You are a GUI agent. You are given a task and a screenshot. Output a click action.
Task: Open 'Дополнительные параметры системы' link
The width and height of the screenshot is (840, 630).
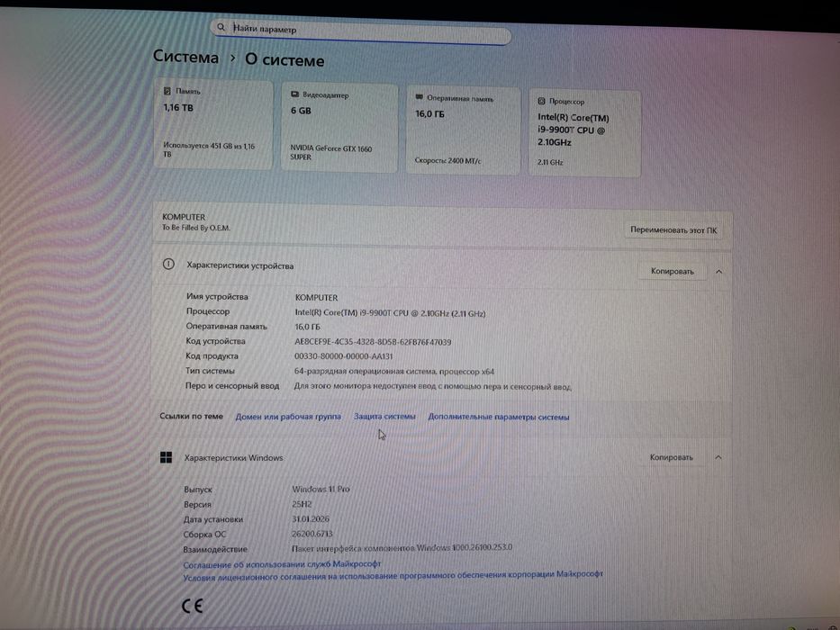point(498,417)
